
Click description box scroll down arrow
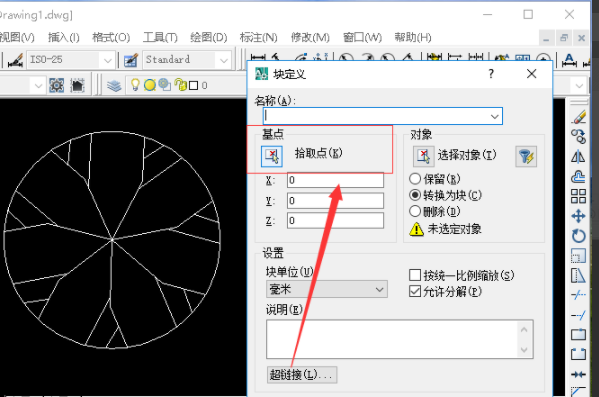click(524, 349)
